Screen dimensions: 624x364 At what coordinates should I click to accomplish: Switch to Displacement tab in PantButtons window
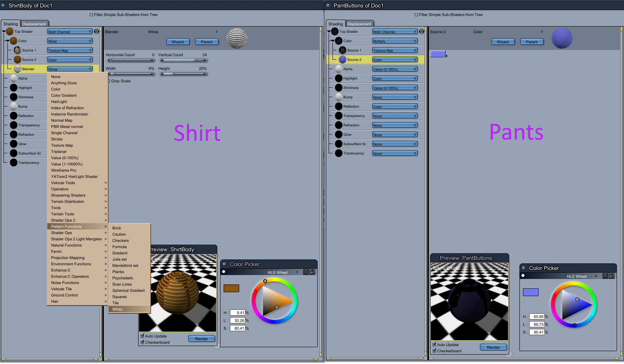click(x=359, y=24)
